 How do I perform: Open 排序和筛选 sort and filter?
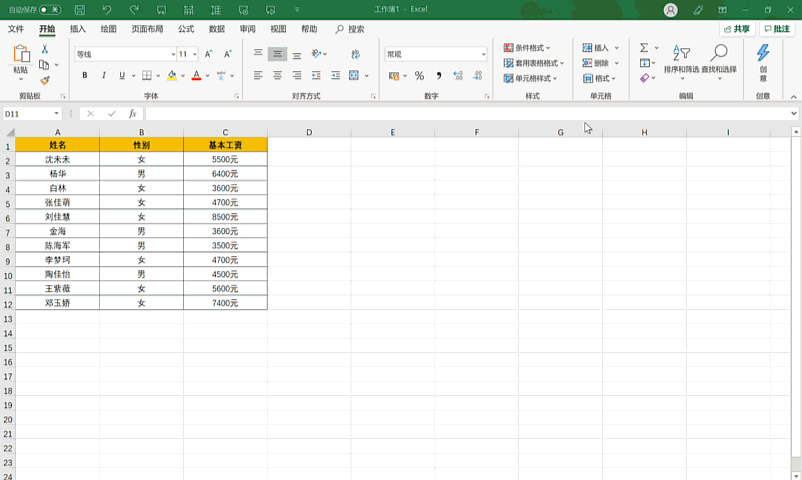pos(681,60)
